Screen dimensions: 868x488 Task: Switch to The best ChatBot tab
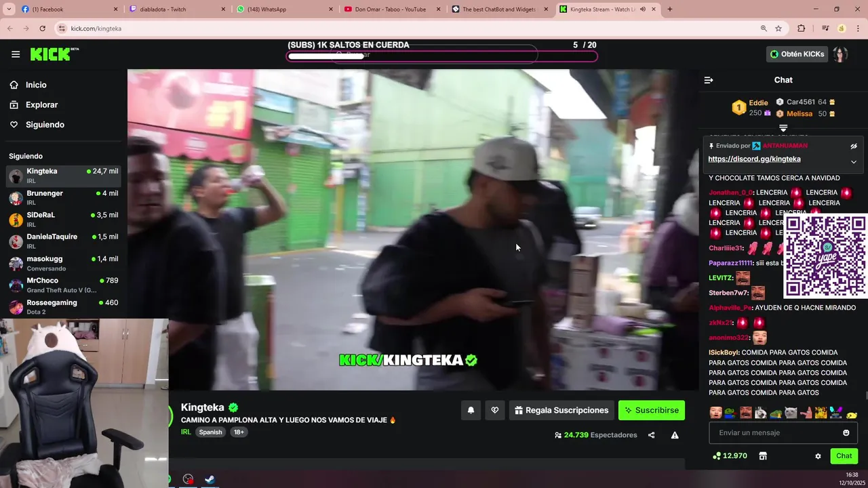click(499, 9)
